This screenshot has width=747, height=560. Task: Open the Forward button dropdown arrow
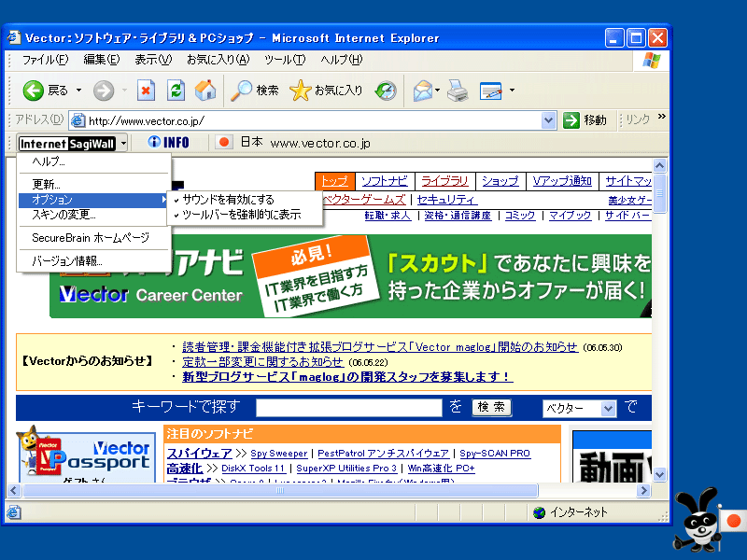124,90
